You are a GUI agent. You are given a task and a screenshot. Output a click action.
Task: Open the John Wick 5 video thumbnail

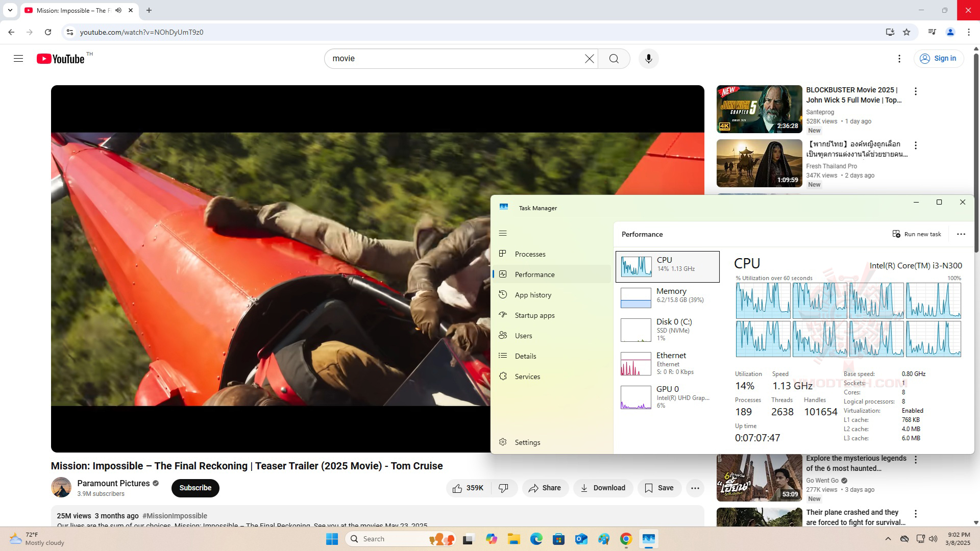click(759, 109)
